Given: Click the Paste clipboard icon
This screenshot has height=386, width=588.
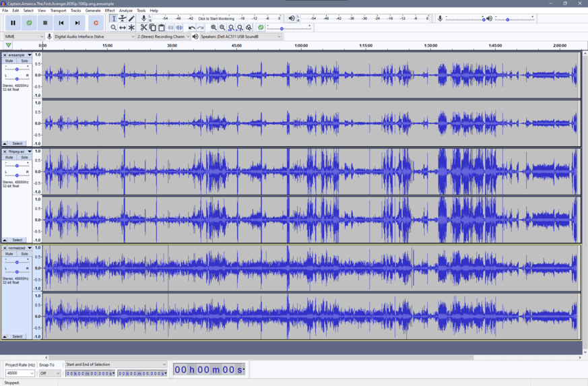Looking at the screenshot, I should coord(161,28).
